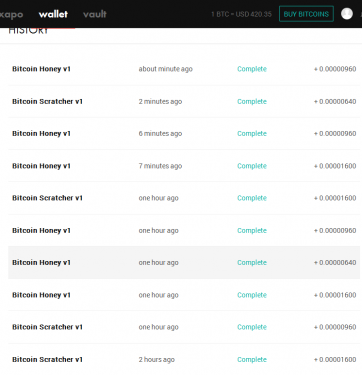Click Complete status on the highlighted row
This screenshot has width=362, height=375.
(252, 263)
